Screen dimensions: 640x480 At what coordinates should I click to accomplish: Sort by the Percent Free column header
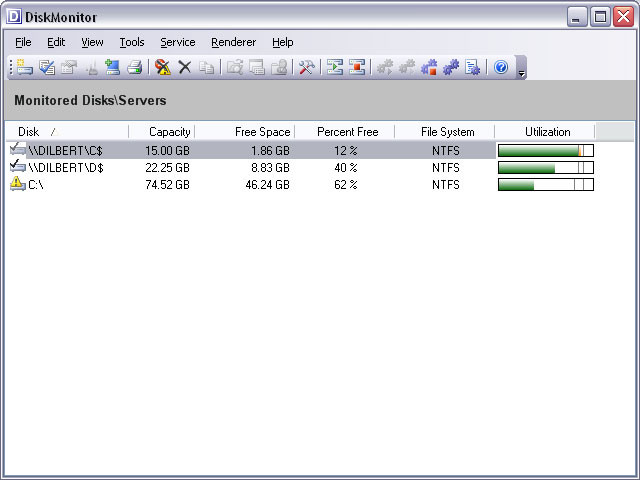344,132
